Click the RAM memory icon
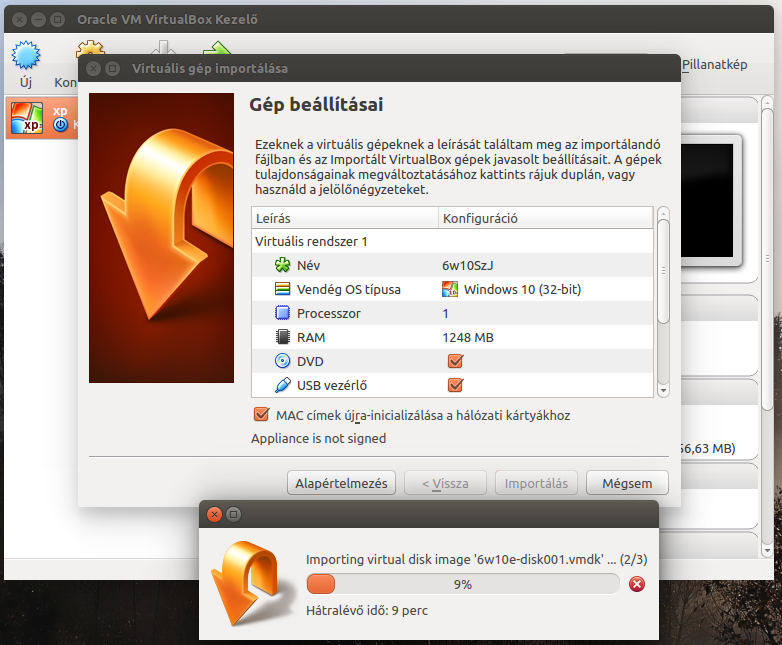This screenshot has height=645, width=782. click(282, 338)
